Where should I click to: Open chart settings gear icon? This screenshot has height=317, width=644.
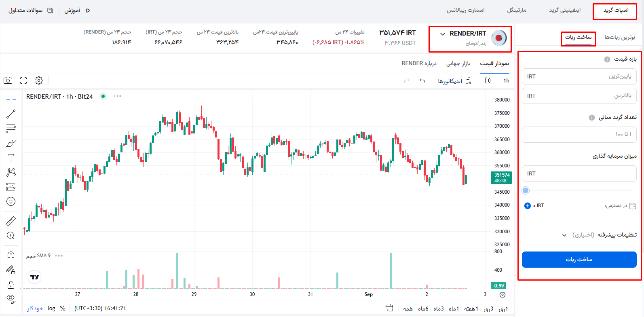coord(39,80)
